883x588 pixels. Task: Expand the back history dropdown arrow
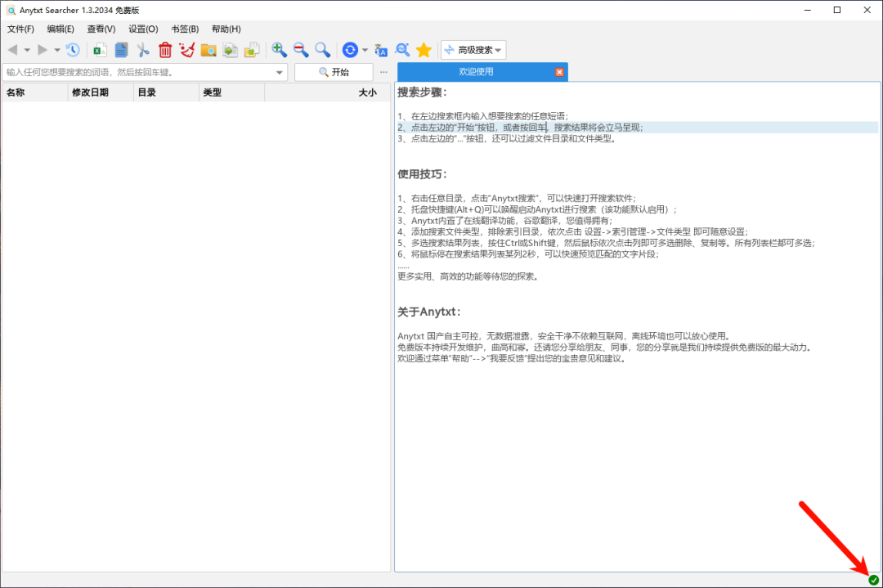click(26, 51)
